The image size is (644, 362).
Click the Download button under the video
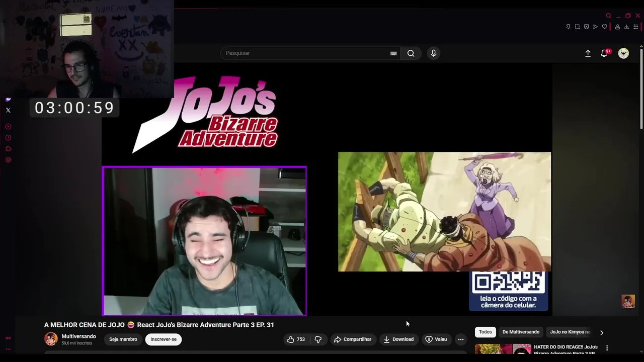(x=398, y=339)
